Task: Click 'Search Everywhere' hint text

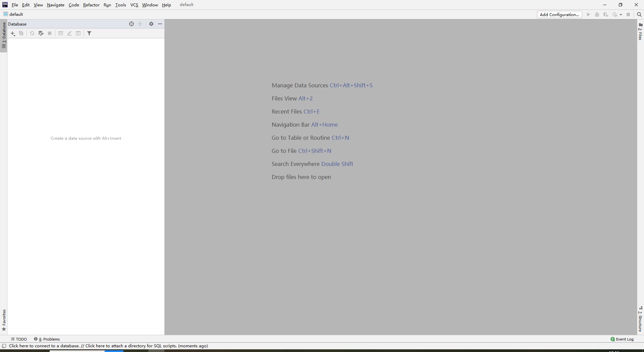Action: [296, 164]
